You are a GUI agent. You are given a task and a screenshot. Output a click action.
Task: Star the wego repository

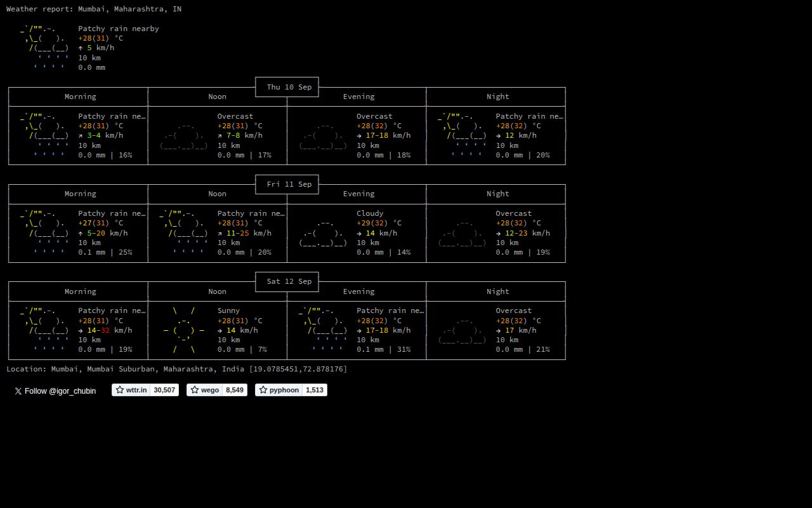coord(205,390)
